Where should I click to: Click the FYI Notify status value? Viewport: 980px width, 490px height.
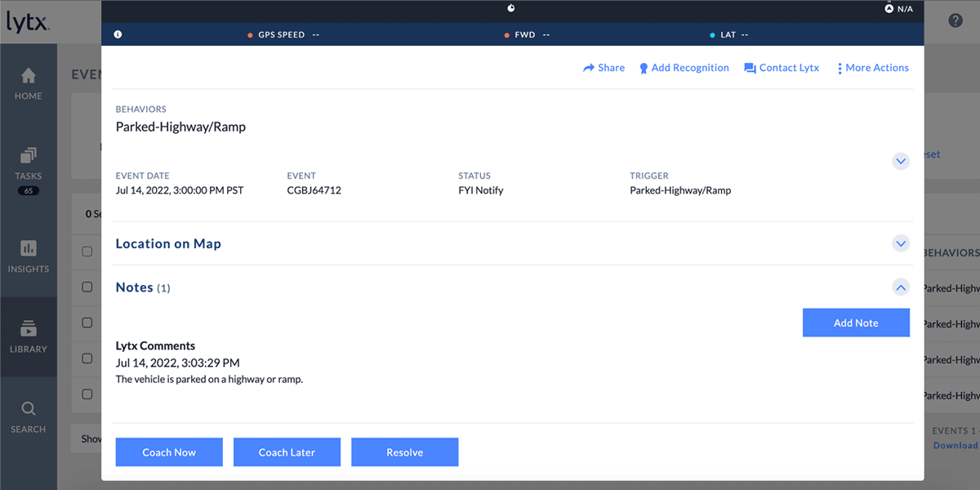pos(481,190)
